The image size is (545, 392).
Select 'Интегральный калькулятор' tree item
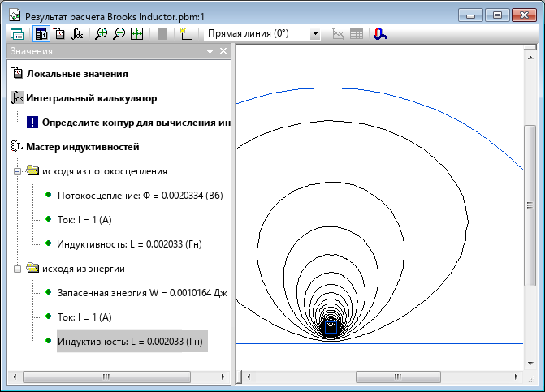tap(92, 98)
